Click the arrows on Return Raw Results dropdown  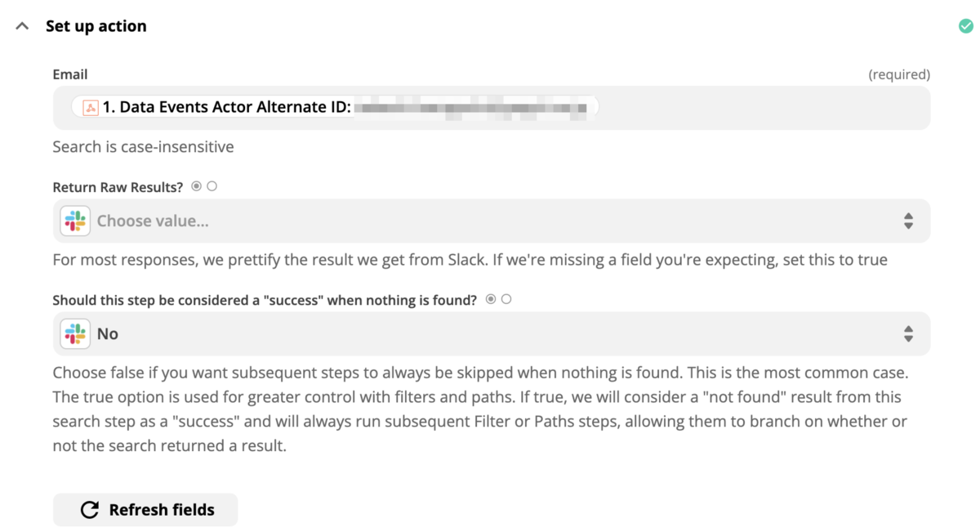[908, 221]
